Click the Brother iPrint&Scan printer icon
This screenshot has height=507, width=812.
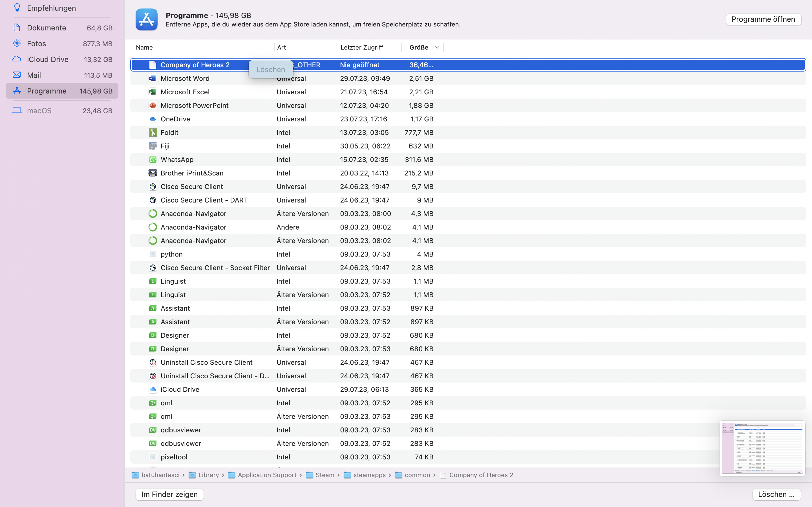pyautogui.click(x=153, y=173)
